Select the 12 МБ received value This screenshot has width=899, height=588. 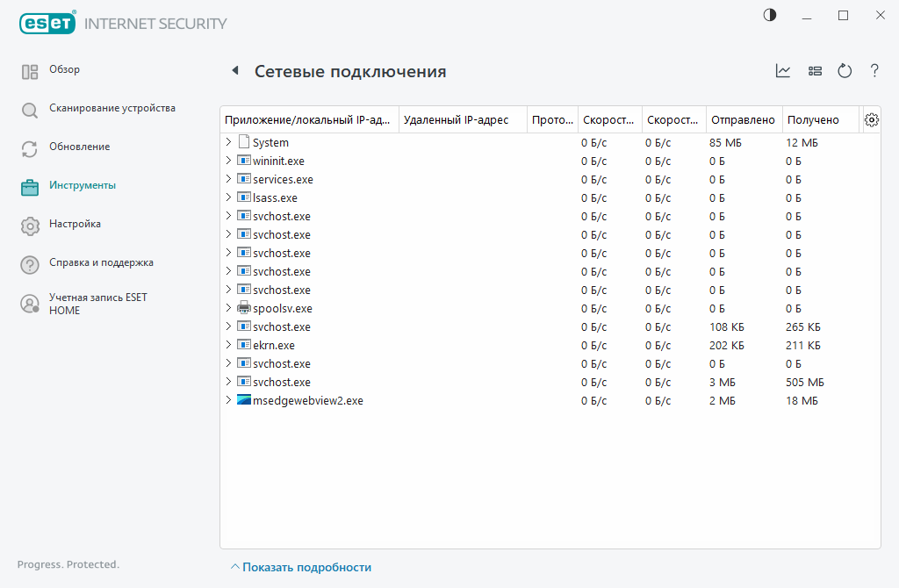click(802, 142)
